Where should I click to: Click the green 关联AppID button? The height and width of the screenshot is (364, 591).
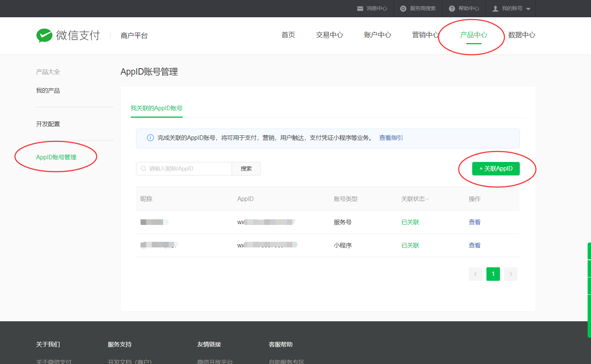(496, 169)
